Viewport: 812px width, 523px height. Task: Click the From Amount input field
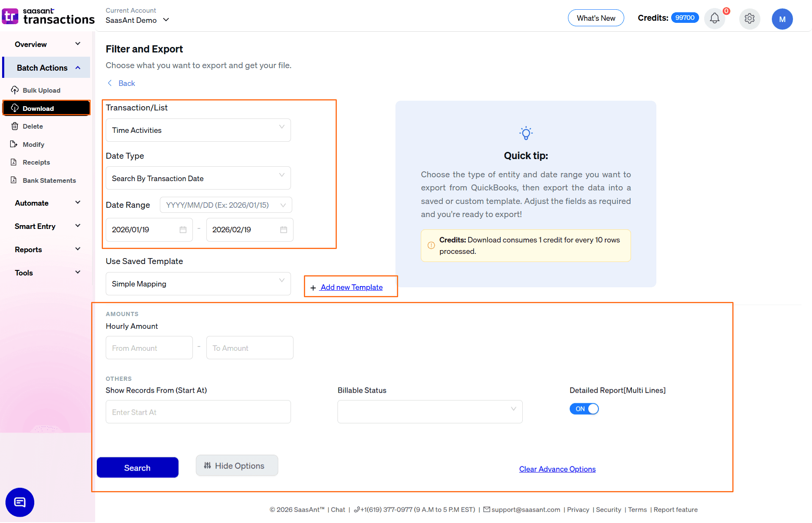[149, 347]
